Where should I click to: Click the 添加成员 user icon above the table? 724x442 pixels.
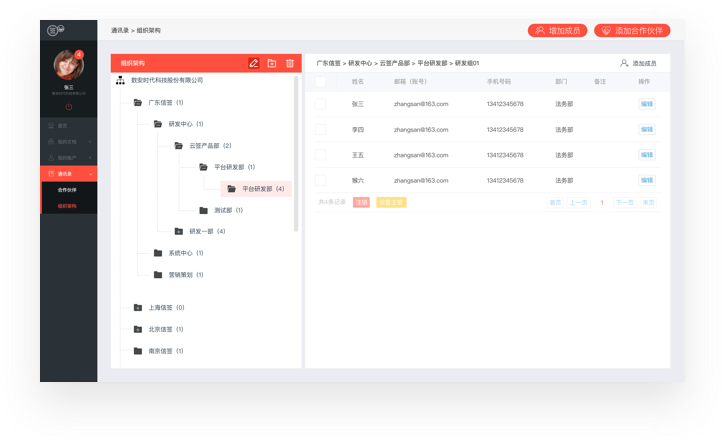[x=625, y=63]
